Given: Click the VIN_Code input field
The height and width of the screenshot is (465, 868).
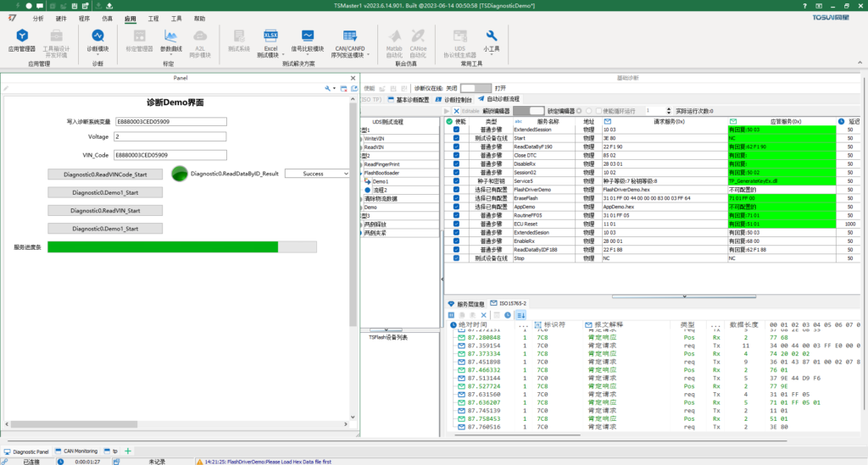Looking at the screenshot, I should point(170,155).
